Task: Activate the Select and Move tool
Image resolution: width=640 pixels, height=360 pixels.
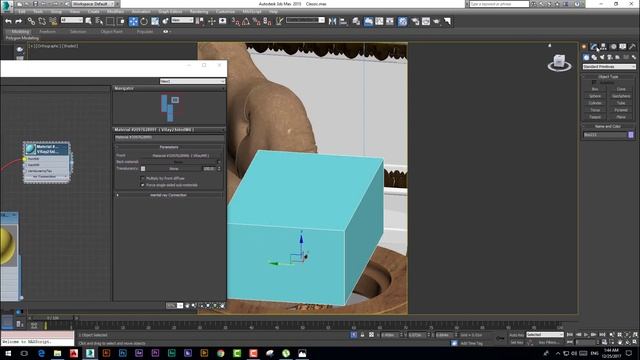Action: point(133,21)
